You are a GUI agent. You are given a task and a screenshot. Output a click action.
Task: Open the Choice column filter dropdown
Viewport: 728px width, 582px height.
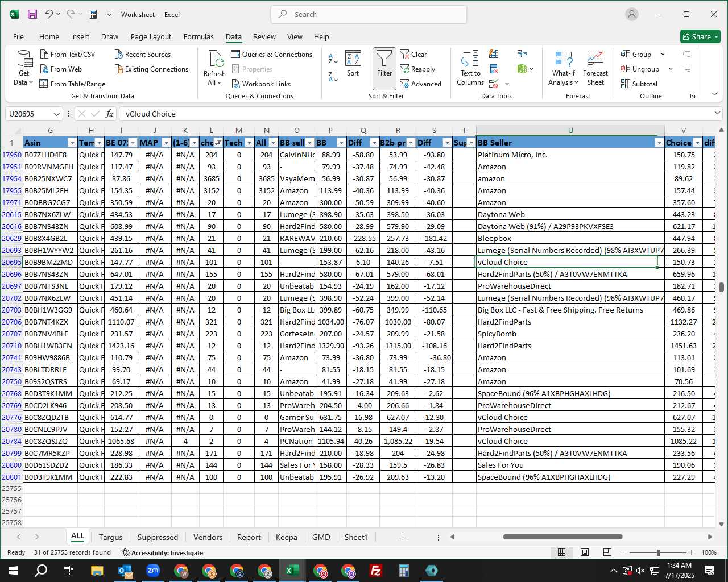tap(697, 143)
